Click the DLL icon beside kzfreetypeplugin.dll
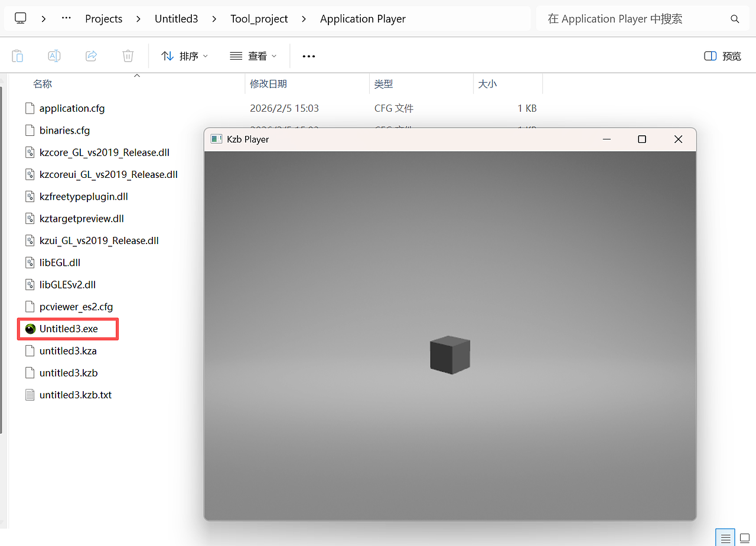This screenshot has width=756, height=546. 30,196
